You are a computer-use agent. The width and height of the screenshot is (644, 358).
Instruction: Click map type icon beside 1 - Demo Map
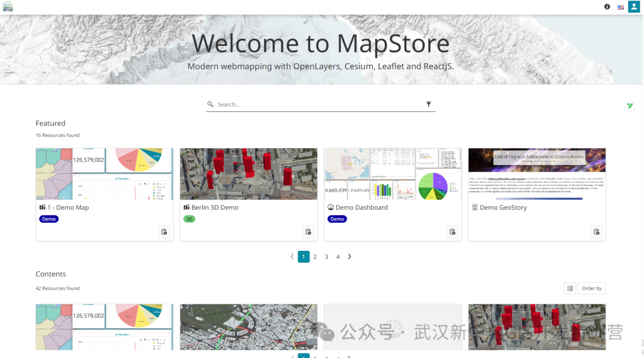[42, 207]
